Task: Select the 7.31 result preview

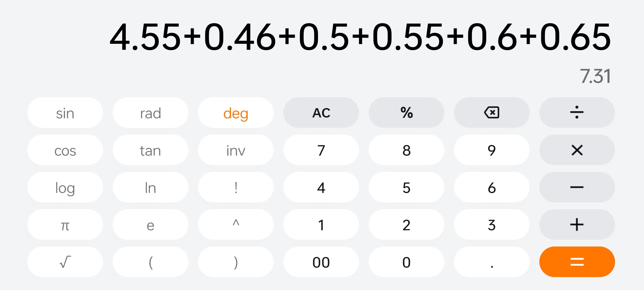Action: [595, 76]
